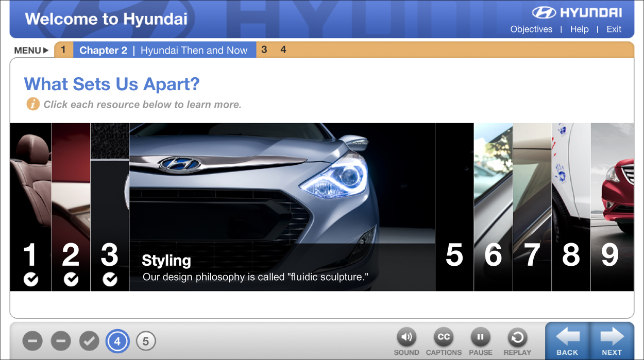Jump to chapter 4 tab

tap(283, 50)
